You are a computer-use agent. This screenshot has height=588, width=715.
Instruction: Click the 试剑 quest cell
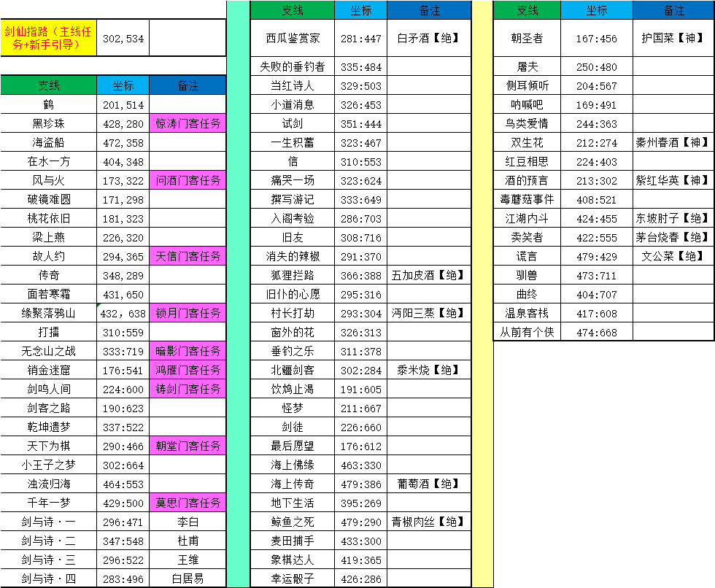[x=293, y=123]
